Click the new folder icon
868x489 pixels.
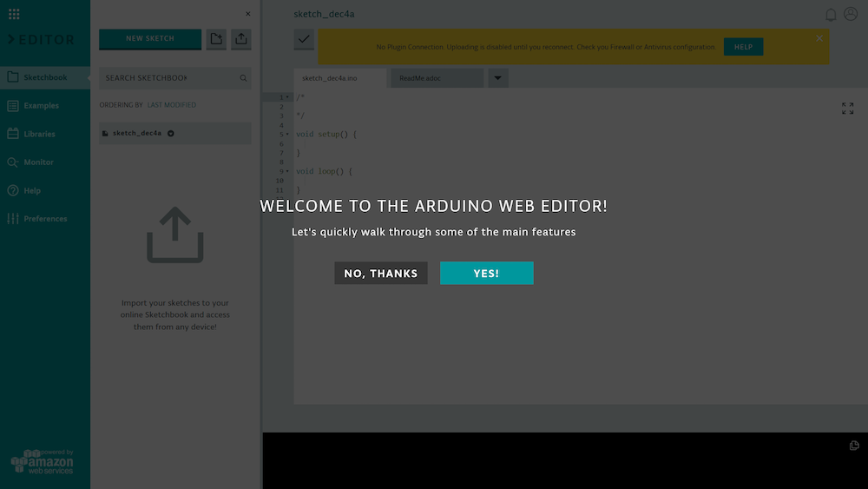click(216, 39)
